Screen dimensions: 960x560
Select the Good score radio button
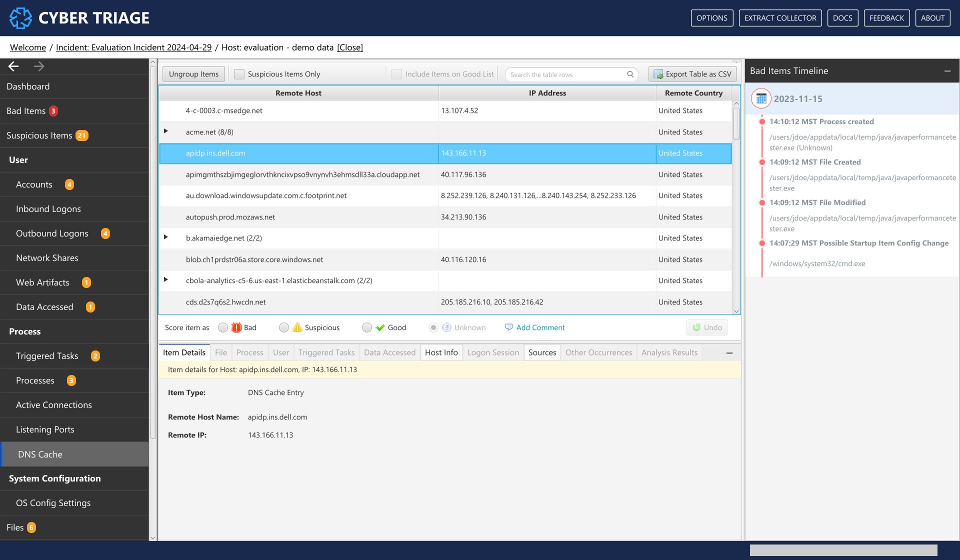(367, 327)
